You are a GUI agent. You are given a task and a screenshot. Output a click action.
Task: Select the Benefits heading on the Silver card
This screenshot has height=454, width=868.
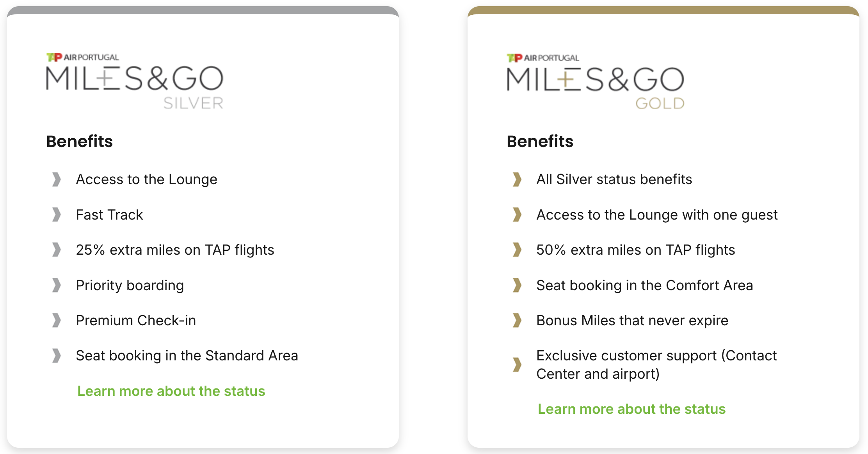click(x=79, y=142)
